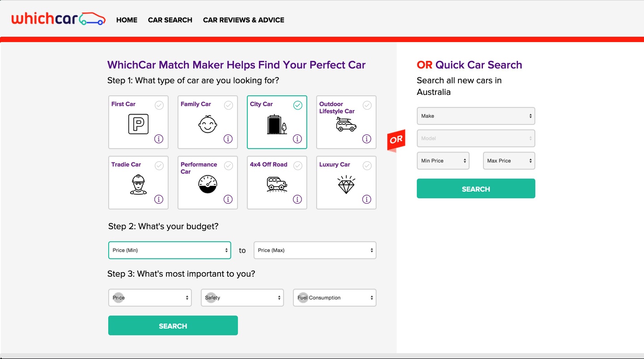Click the Luxury Car diamond icon
The width and height of the screenshot is (644, 359).
(346, 184)
